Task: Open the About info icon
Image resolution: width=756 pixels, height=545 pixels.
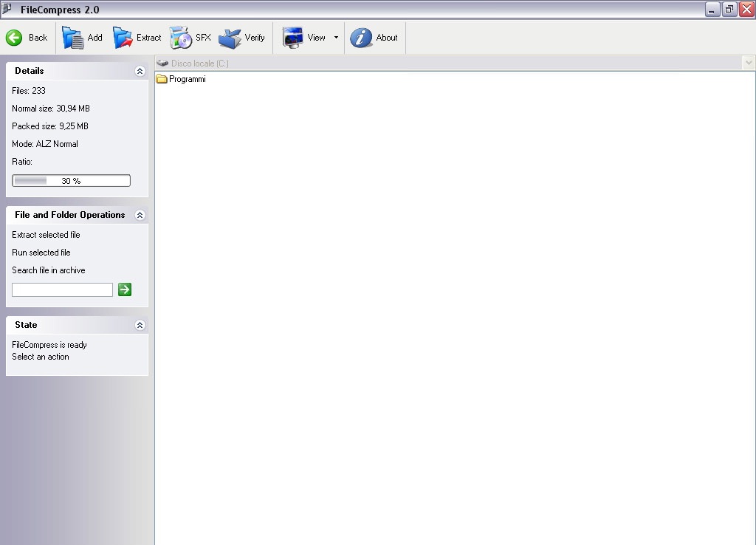Action: 361,38
